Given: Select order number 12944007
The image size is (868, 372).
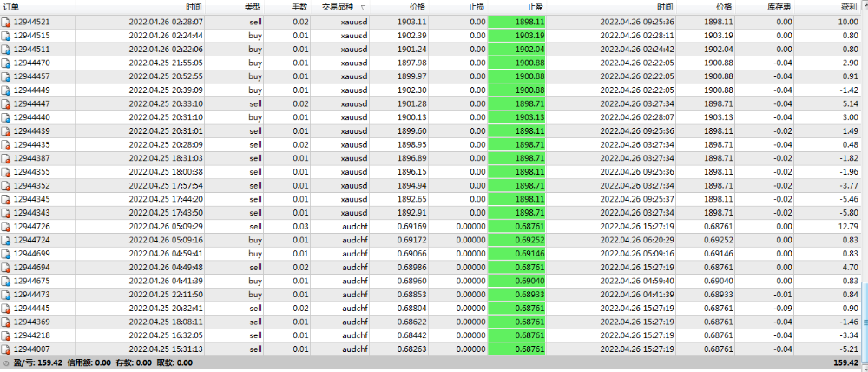Looking at the screenshot, I should (31, 349).
